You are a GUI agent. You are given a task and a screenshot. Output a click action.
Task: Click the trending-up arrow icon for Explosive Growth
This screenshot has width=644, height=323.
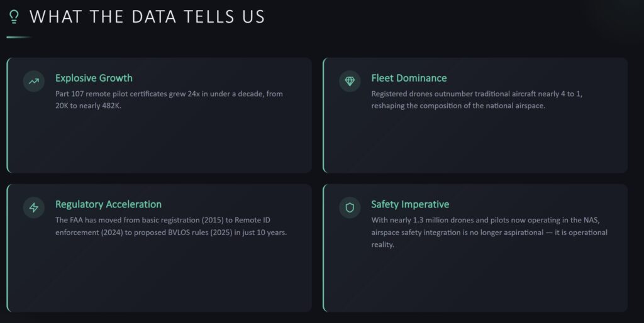pyautogui.click(x=33, y=81)
